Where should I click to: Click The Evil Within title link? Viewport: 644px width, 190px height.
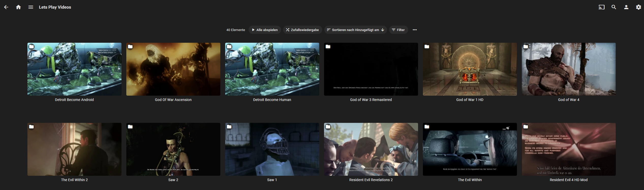pos(470,180)
